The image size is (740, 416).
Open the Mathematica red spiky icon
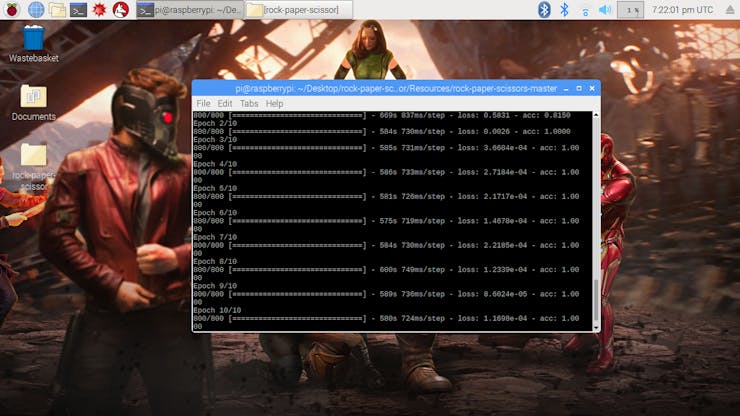(x=99, y=9)
